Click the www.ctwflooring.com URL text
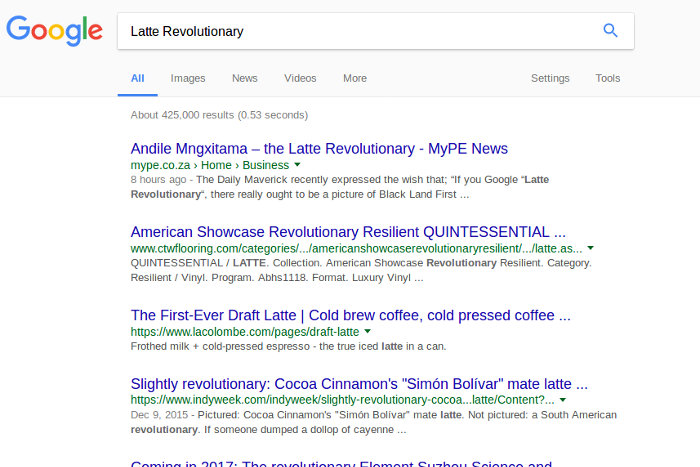700x467 pixels. coord(356,248)
